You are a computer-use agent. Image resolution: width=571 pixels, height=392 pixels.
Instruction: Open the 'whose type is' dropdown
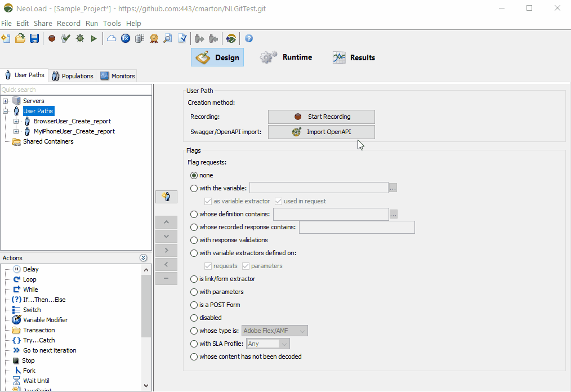275,331
